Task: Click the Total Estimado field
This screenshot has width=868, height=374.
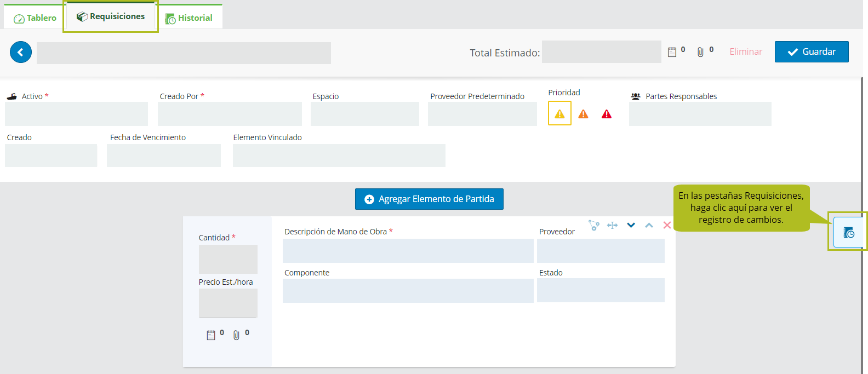Action: pyautogui.click(x=601, y=52)
